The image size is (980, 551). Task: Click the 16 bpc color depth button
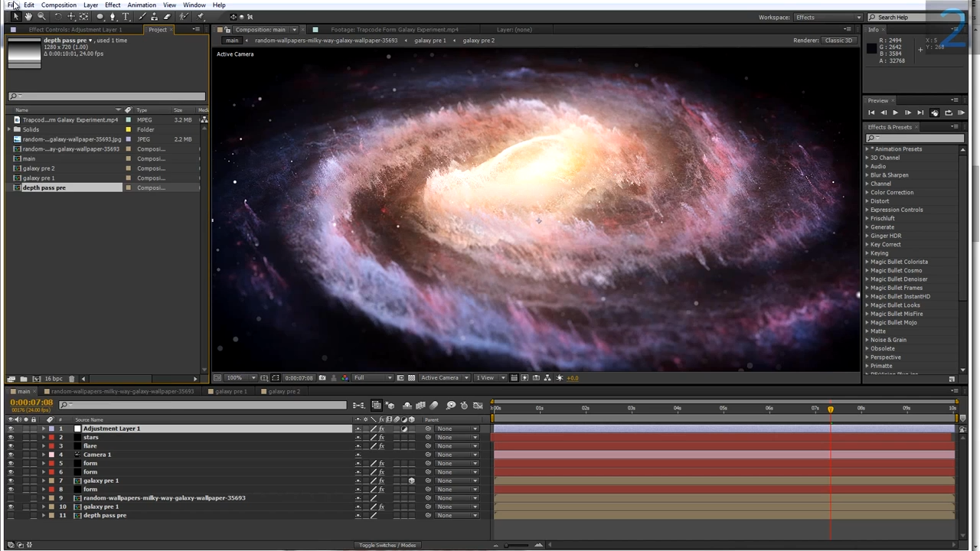[54, 379]
